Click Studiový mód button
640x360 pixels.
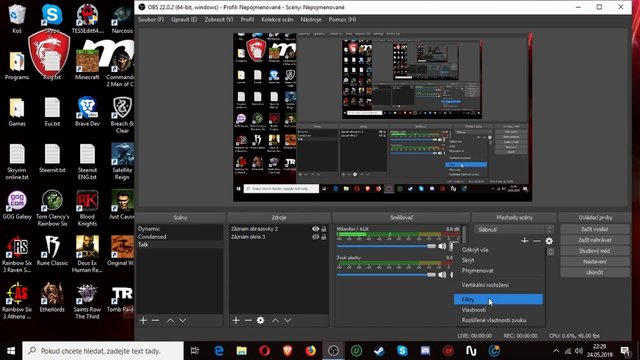coord(595,251)
